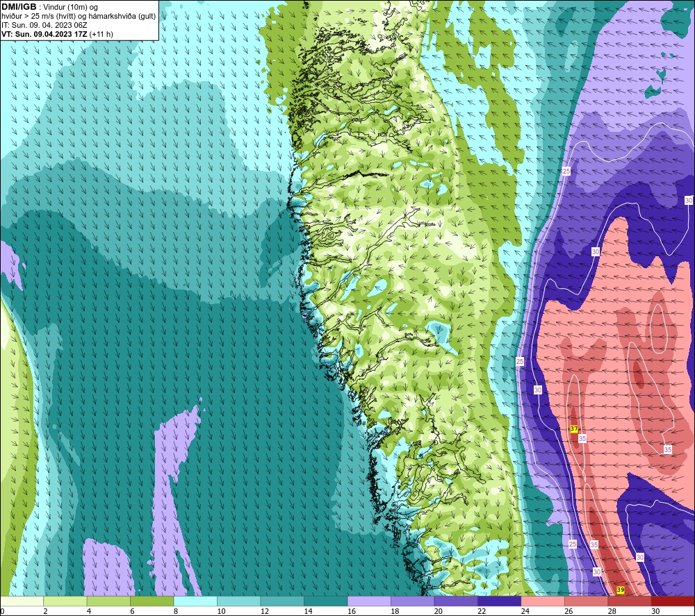The height and width of the screenshot is (616, 695).
Task: Click the legend scale number 20
Action: (x=439, y=611)
